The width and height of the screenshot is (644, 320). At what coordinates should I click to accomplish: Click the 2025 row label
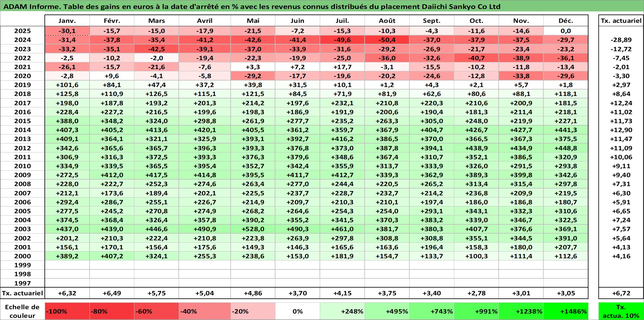23,31
